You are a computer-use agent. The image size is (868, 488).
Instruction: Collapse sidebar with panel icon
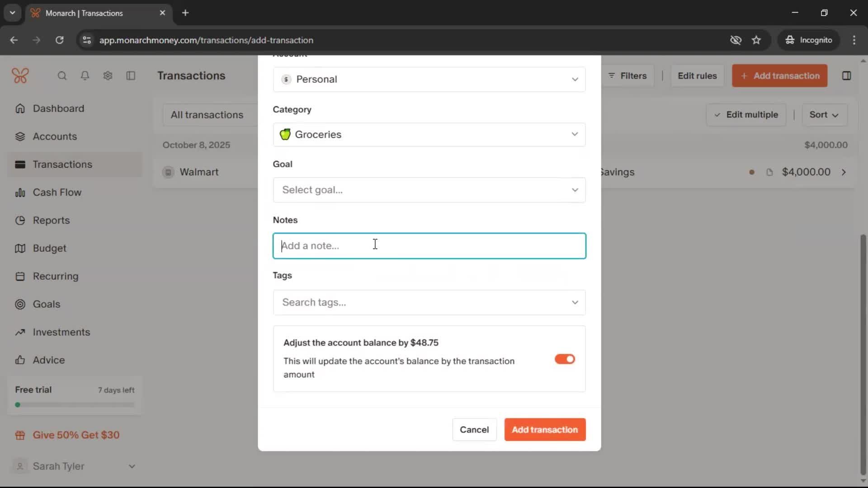click(x=131, y=76)
